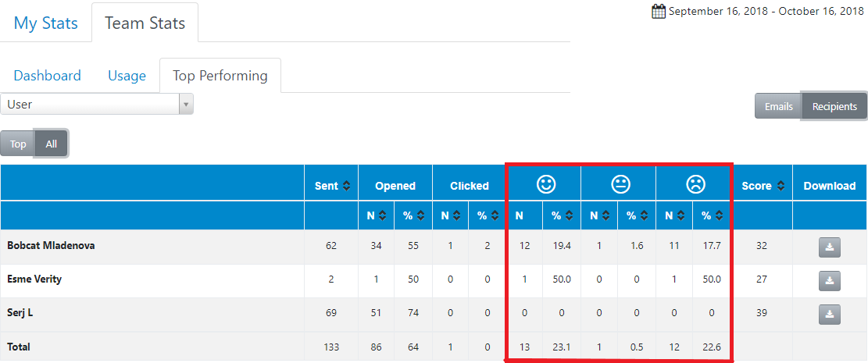Open the calendar date picker icon
Viewport: 868px width, 363px height.
click(x=659, y=11)
